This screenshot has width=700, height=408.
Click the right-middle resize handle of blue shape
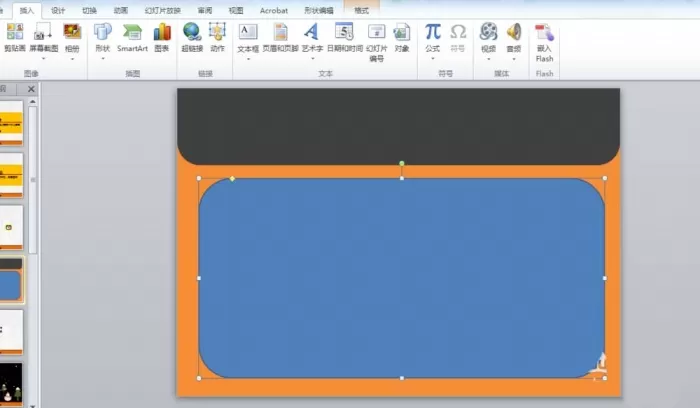605,278
